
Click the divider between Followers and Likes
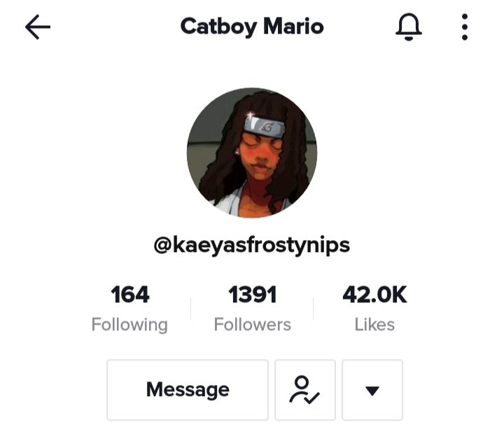pyautogui.click(x=314, y=309)
